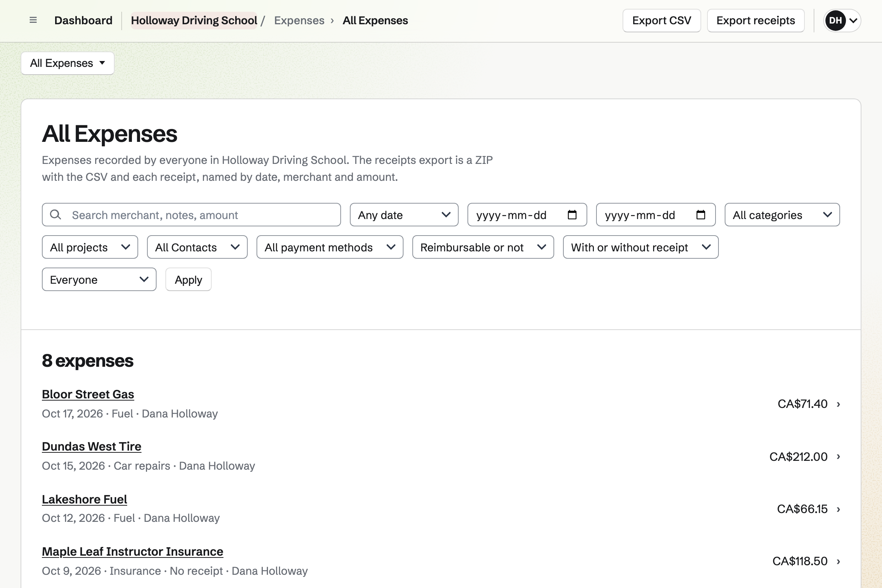Screen dimensions: 882x588
Task: Open the hamburger menu icon
Action: (33, 20)
